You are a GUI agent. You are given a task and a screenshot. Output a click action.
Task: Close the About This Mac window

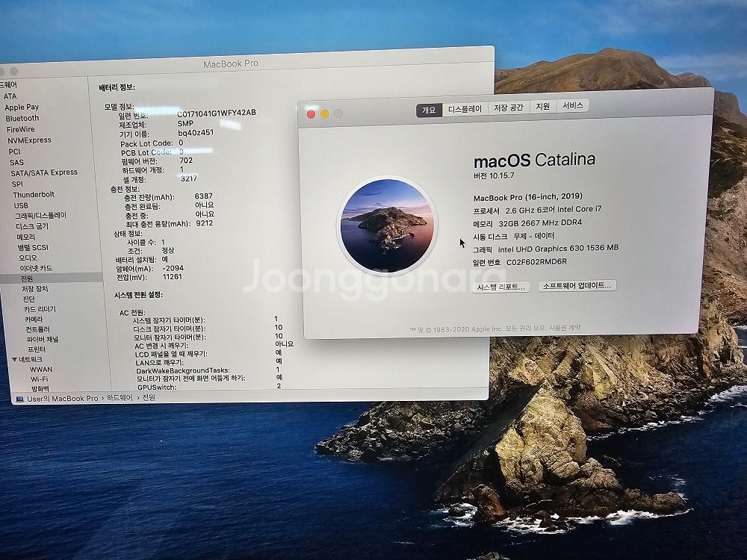(311, 114)
